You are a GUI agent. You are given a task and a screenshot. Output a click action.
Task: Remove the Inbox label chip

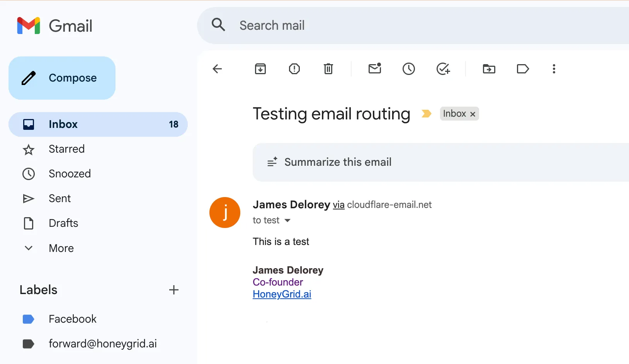(473, 114)
